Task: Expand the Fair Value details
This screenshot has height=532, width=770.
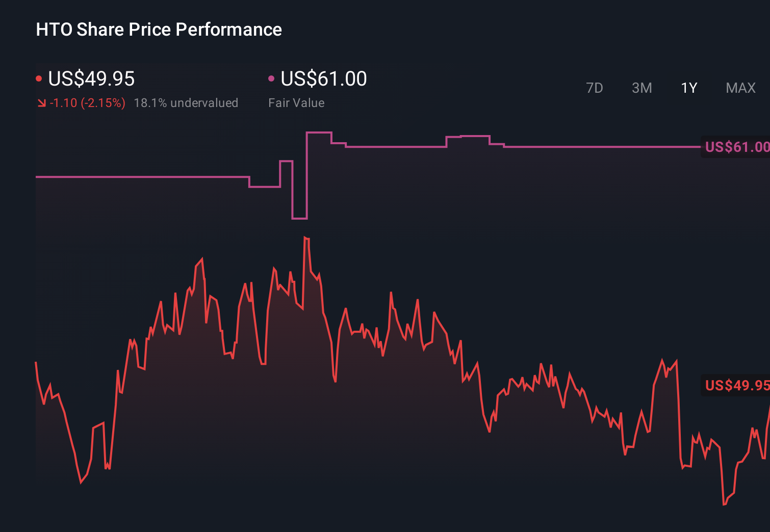Action: [x=296, y=102]
